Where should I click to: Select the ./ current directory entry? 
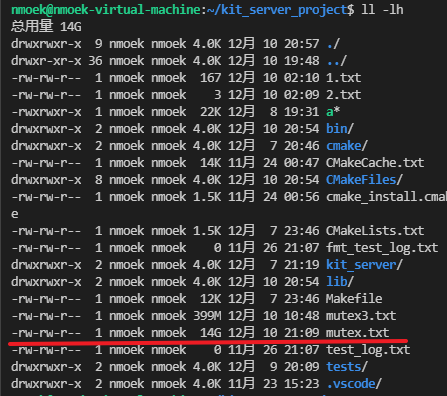(333, 44)
